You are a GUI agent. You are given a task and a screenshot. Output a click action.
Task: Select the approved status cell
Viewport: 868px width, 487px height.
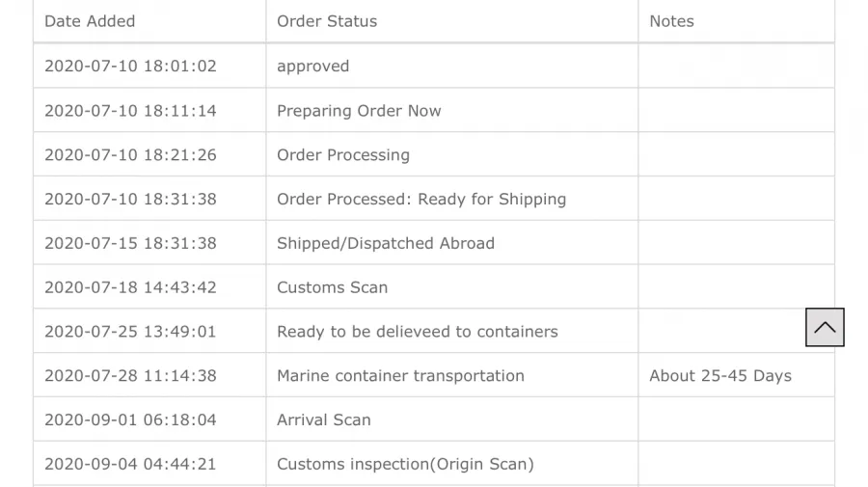[312, 67]
